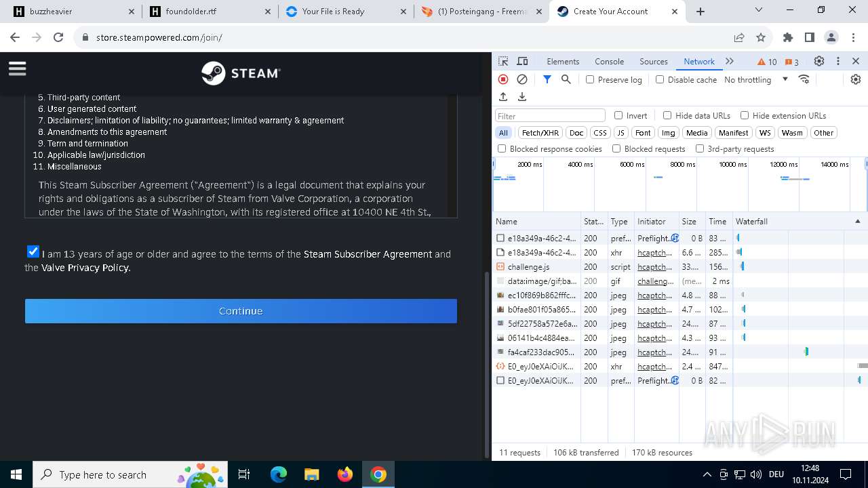Sort requests by Size column
The height and width of the screenshot is (488, 868).
(x=692, y=222)
